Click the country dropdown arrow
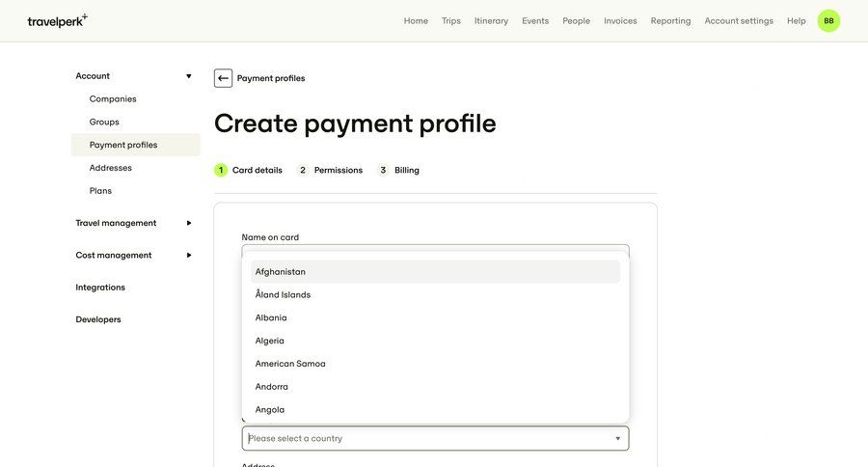Viewport: 868px width, 467px height. coord(618,439)
